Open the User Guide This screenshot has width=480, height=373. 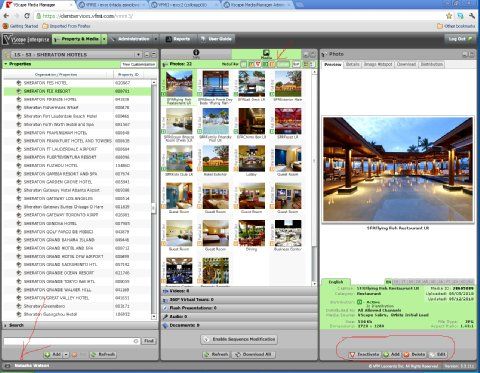216,39
